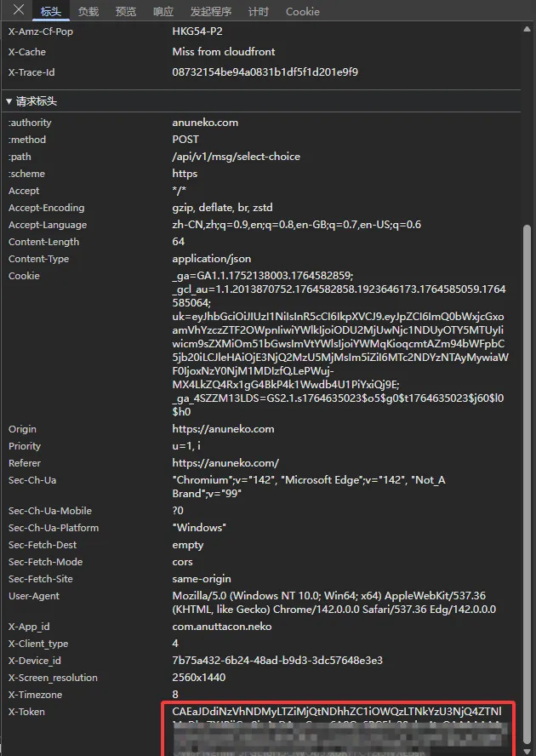Select the User-Agent header value
The width and height of the screenshot is (536, 756).
(x=328, y=603)
